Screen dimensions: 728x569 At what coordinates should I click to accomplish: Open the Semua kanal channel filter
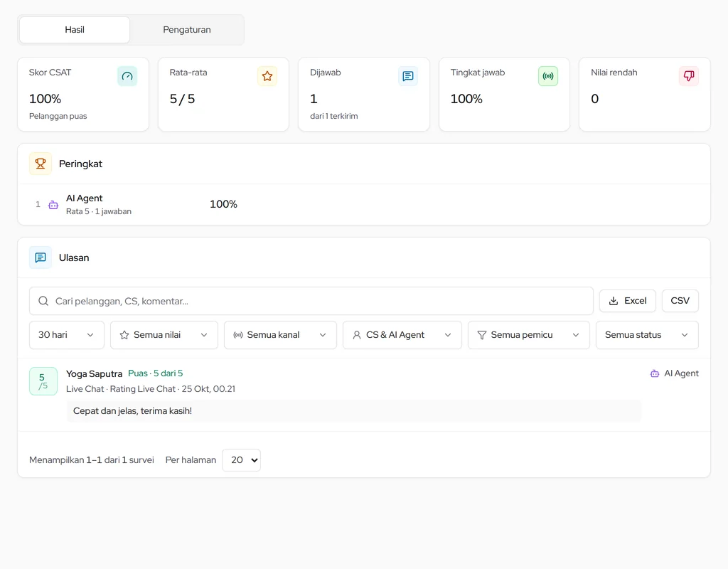pyautogui.click(x=280, y=335)
